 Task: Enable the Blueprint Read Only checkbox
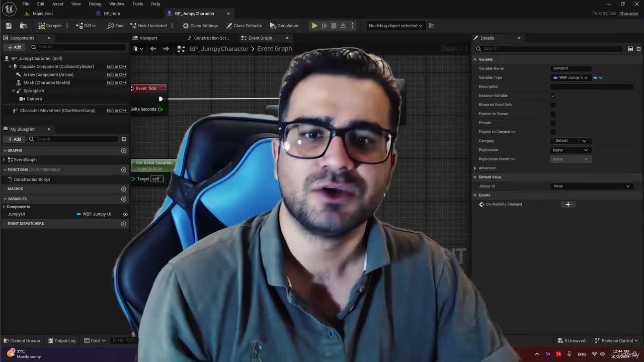pyautogui.click(x=553, y=105)
